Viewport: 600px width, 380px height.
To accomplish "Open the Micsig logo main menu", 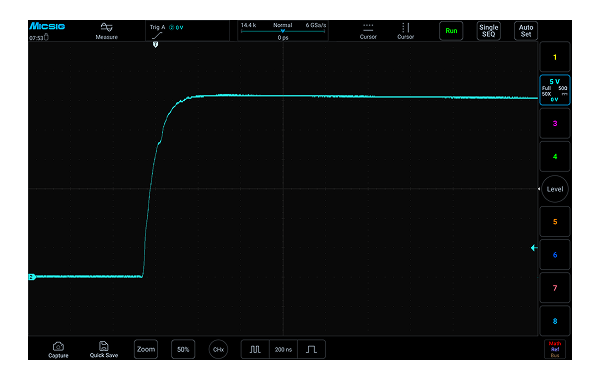I will pyautogui.click(x=47, y=26).
